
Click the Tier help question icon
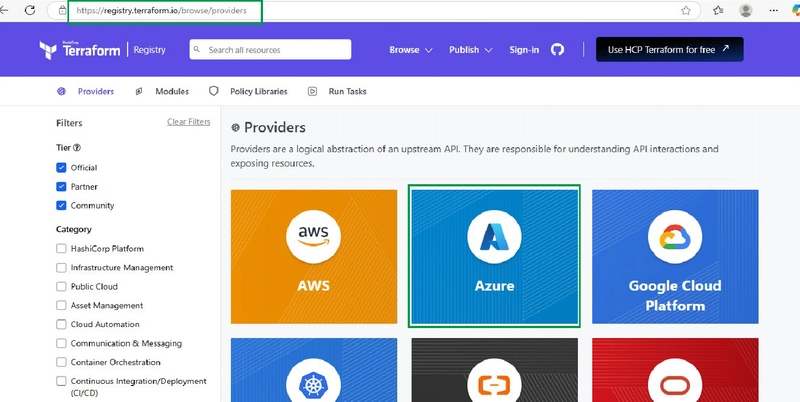[77, 147]
